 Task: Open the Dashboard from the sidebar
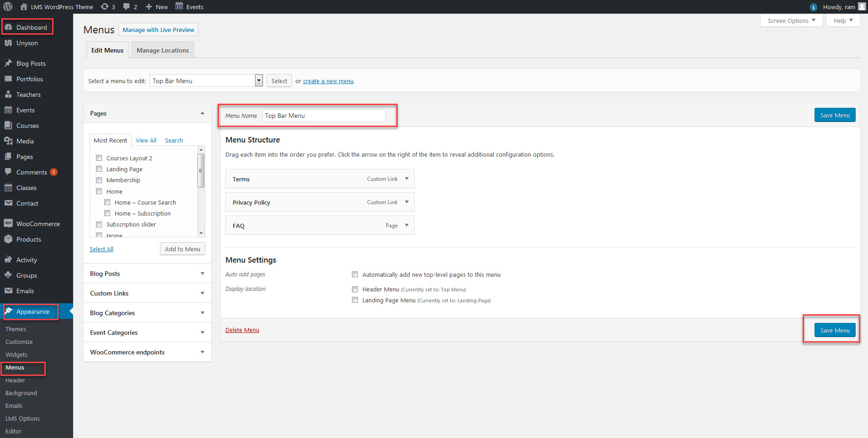(x=27, y=27)
